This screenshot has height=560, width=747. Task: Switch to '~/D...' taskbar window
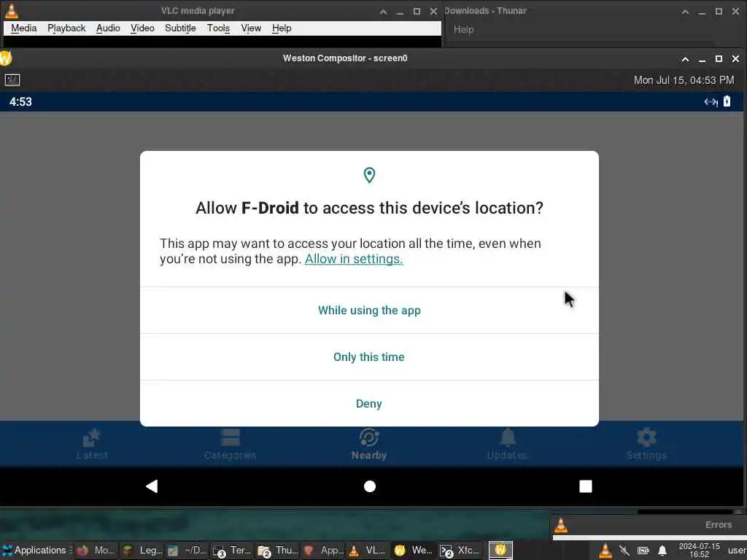coord(186,551)
